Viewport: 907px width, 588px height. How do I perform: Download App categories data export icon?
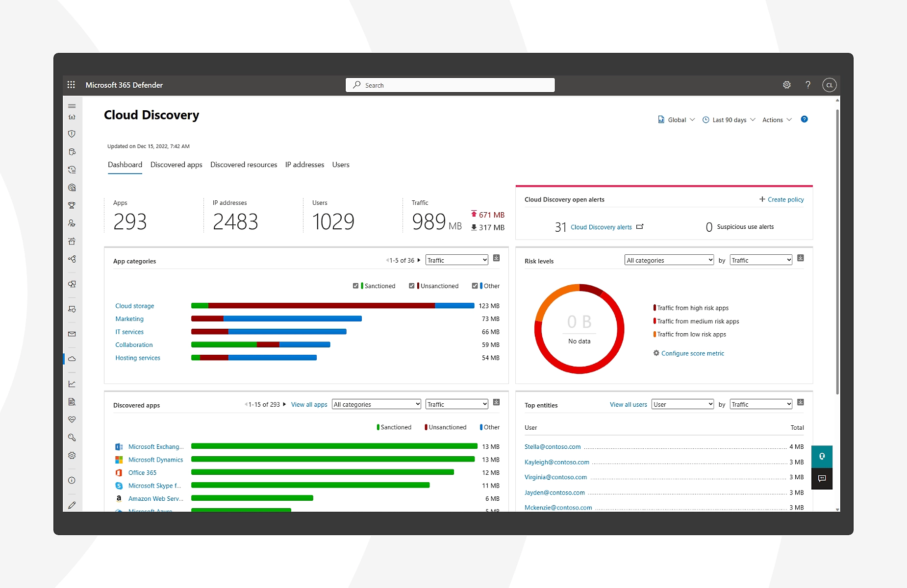pyautogui.click(x=496, y=258)
